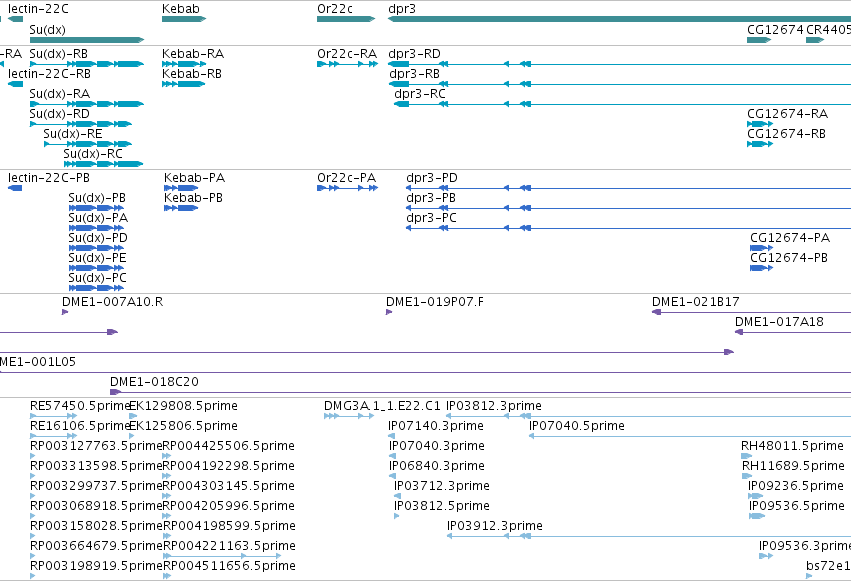Click the Su(dx)-PD protein label
The height and width of the screenshot is (581, 851).
(98, 238)
